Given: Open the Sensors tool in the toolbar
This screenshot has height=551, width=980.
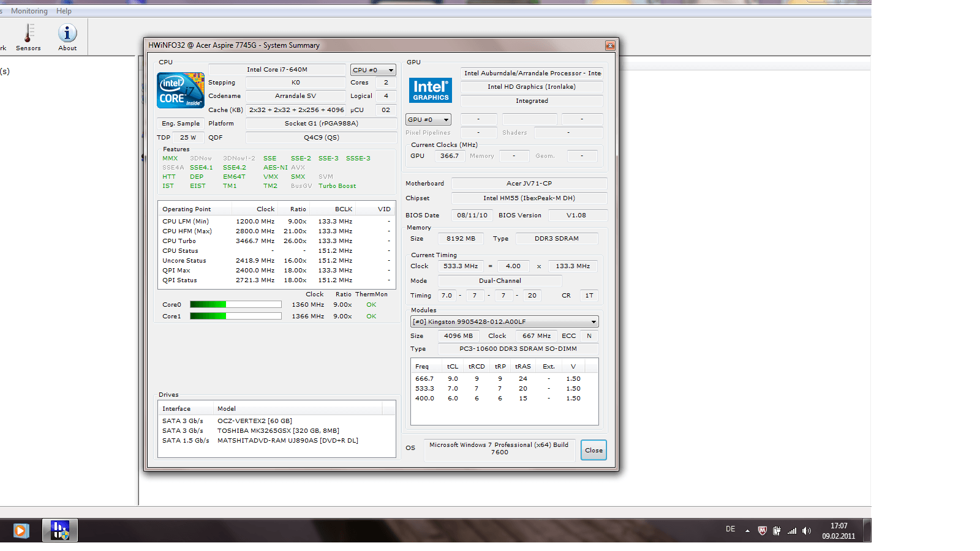Looking at the screenshot, I should coord(28,37).
